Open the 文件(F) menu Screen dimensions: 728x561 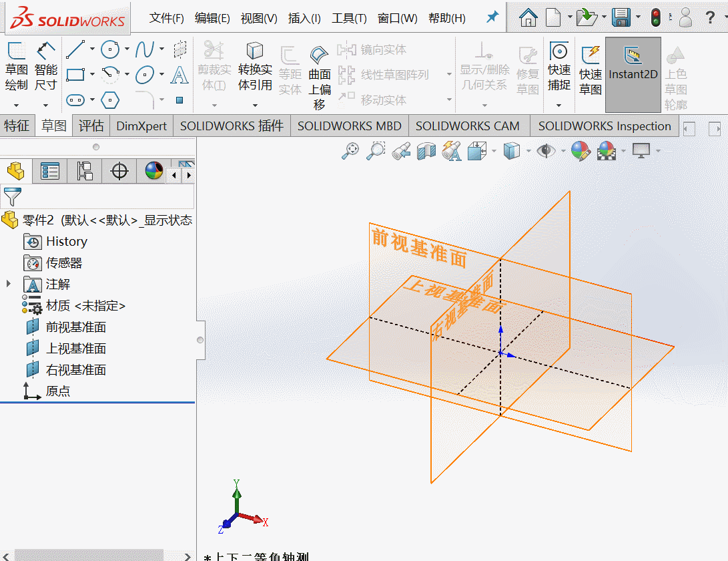point(166,18)
